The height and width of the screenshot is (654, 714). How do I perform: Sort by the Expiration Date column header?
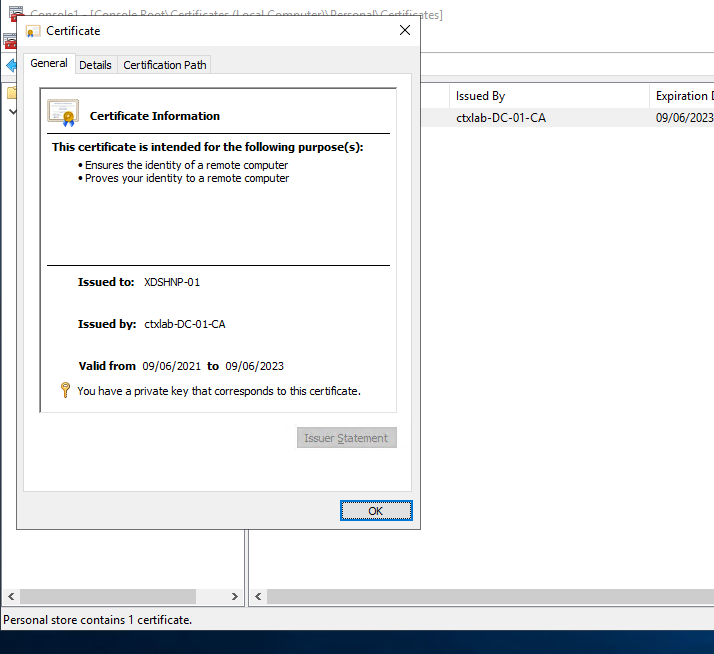pos(683,96)
